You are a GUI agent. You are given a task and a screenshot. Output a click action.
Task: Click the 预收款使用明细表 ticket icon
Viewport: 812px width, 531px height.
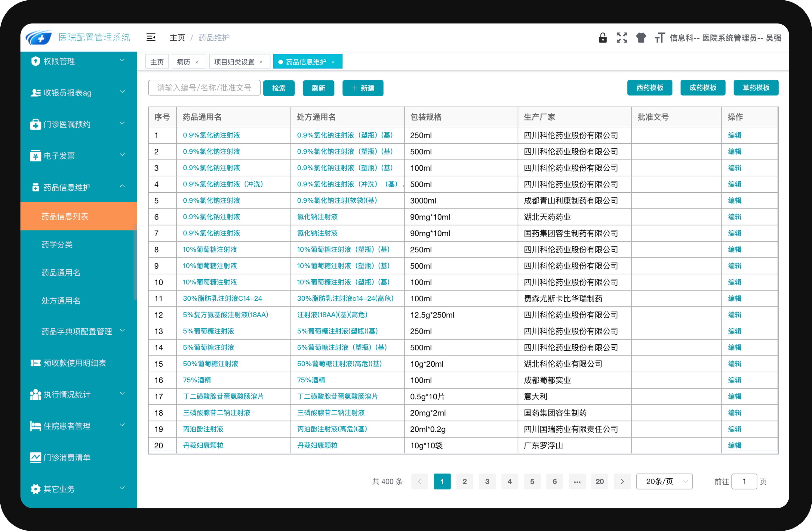(x=35, y=363)
